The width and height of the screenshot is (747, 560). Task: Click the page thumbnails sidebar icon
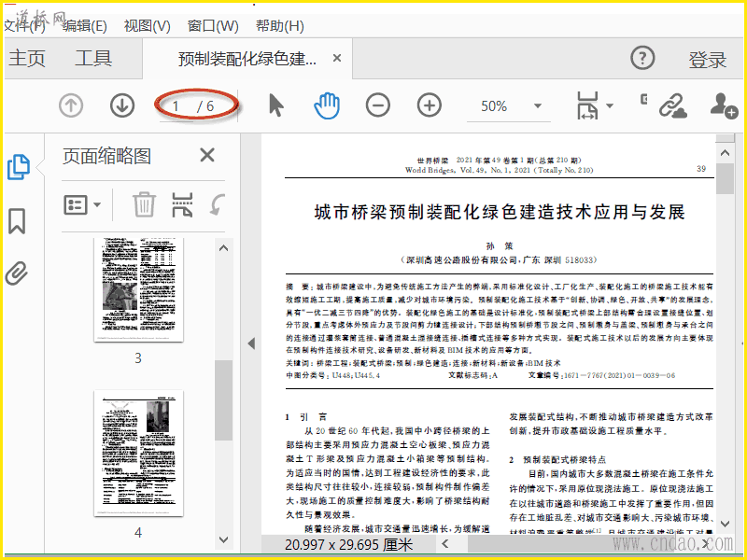[x=19, y=167]
